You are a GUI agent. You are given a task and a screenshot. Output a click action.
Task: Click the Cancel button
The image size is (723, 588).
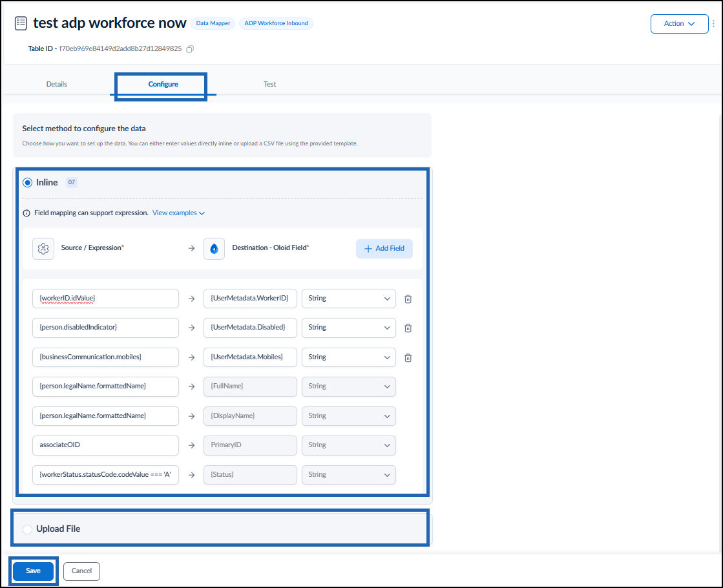[x=81, y=571]
